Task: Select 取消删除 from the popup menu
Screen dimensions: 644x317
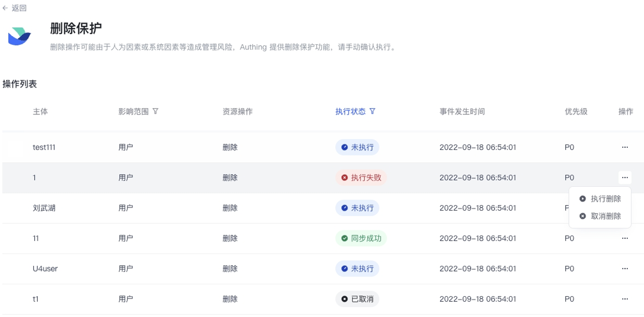Action: 600,216
